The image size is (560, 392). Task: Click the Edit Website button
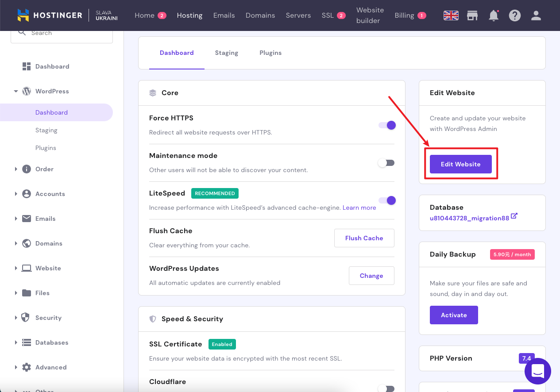[x=461, y=164]
